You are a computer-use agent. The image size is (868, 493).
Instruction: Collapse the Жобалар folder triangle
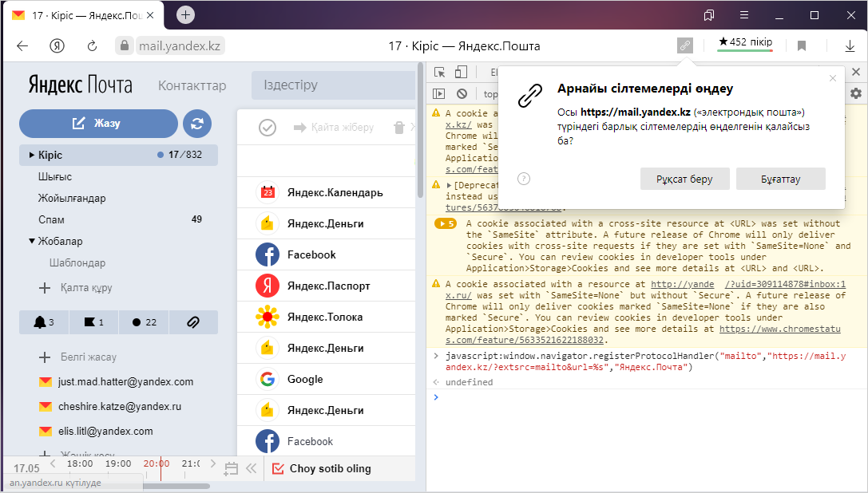click(x=32, y=241)
